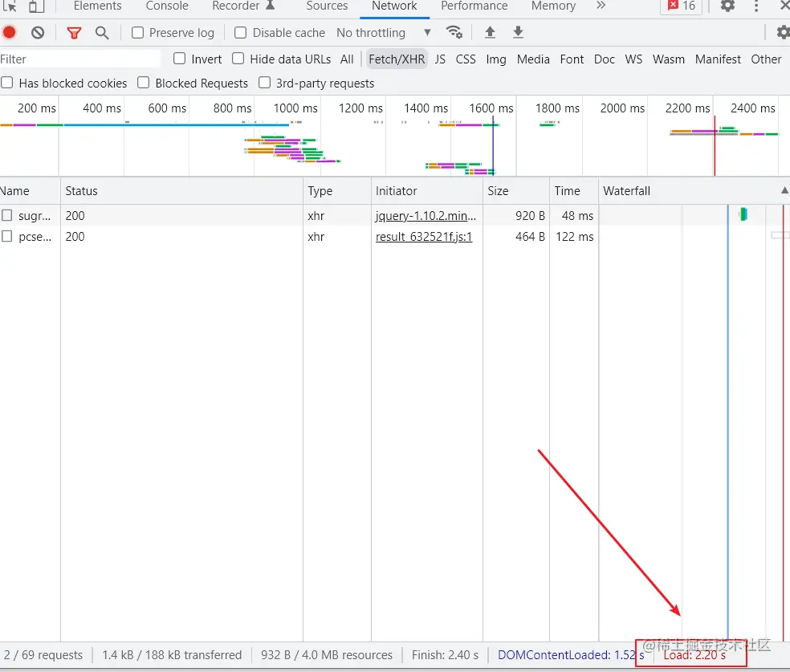Filter requests by Font
This screenshot has width=790, height=672.
pos(572,59)
